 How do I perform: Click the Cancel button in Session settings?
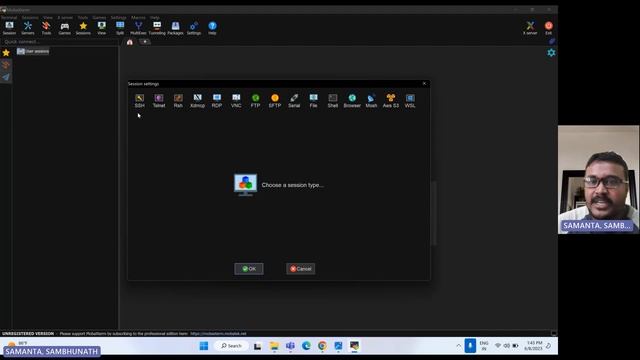pyautogui.click(x=300, y=269)
